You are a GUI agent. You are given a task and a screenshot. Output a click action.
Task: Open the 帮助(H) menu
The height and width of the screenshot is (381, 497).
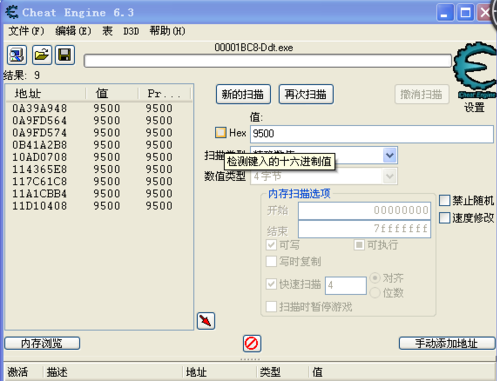point(167,31)
